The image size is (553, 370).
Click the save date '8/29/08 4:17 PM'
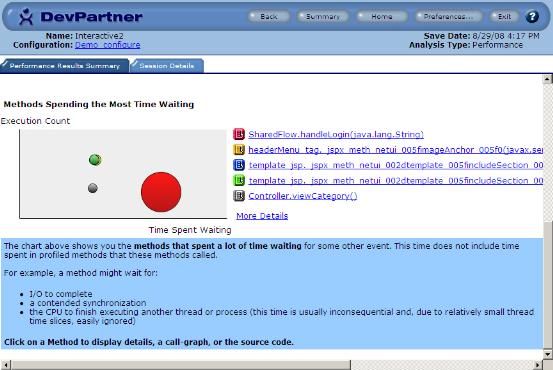click(x=506, y=36)
